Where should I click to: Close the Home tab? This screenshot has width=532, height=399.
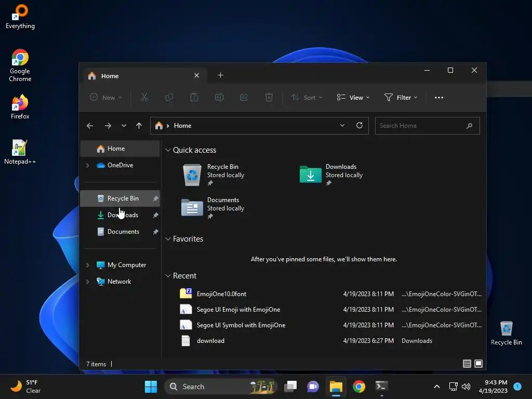(196, 75)
